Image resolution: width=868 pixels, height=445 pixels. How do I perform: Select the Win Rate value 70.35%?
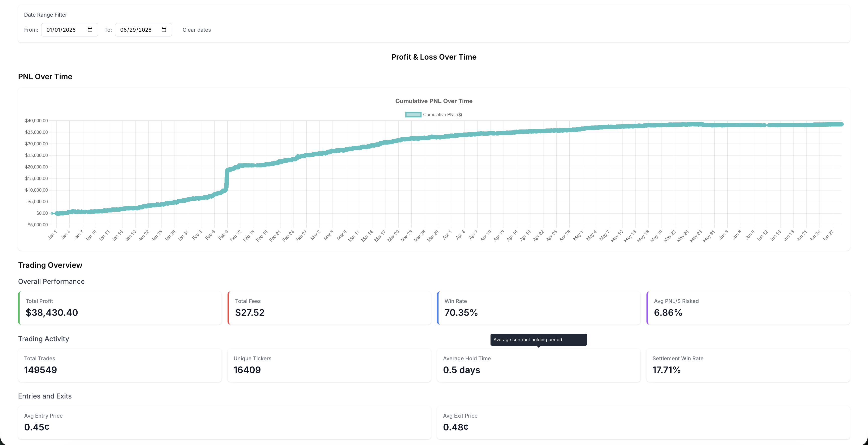tap(461, 313)
